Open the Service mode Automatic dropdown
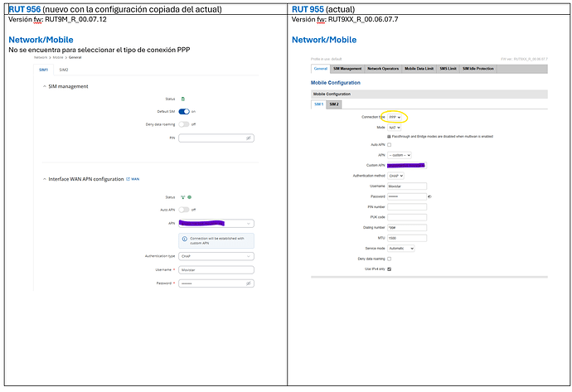572x392 pixels. tap(401, 249)
